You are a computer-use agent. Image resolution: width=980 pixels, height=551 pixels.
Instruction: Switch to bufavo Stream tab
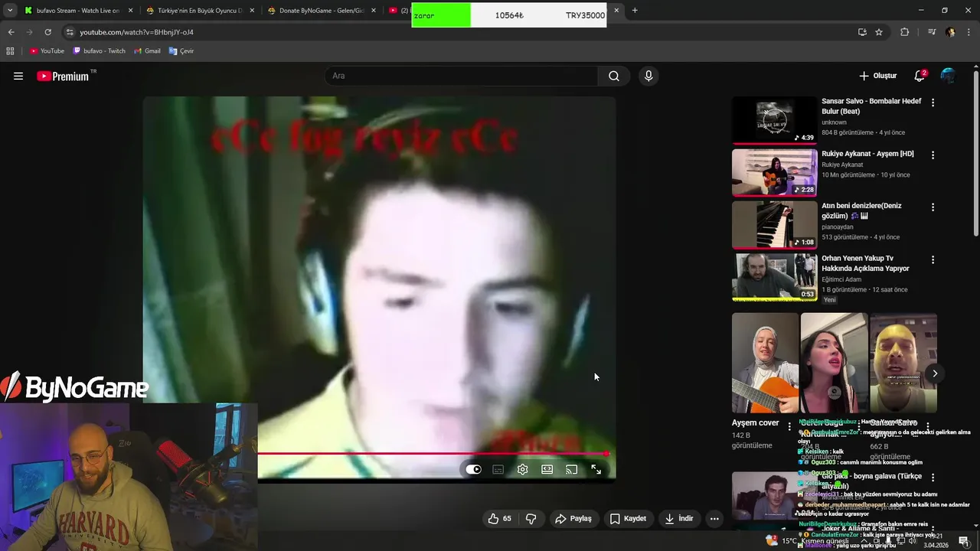coord(77,11)
